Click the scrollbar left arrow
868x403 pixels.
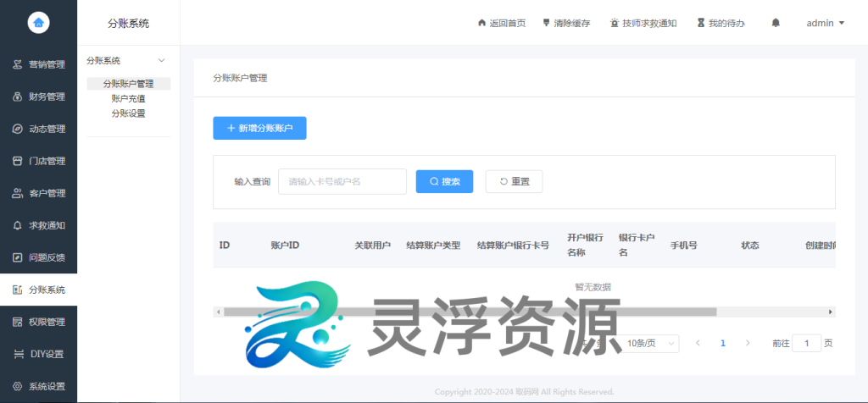coord(218,312)
